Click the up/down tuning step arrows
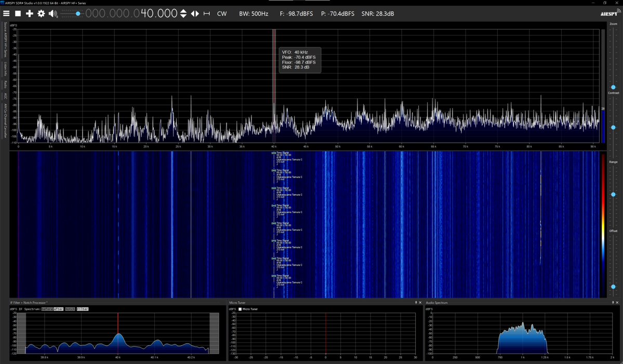This screenshot has width=623, height=364. 183,14
